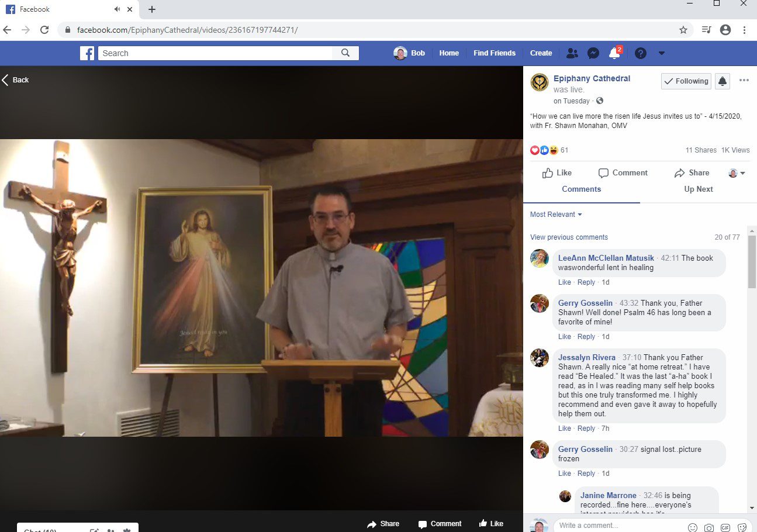Open the three-dot post options menu
This screenshot has width=757, height=532.
coord(744,81)
